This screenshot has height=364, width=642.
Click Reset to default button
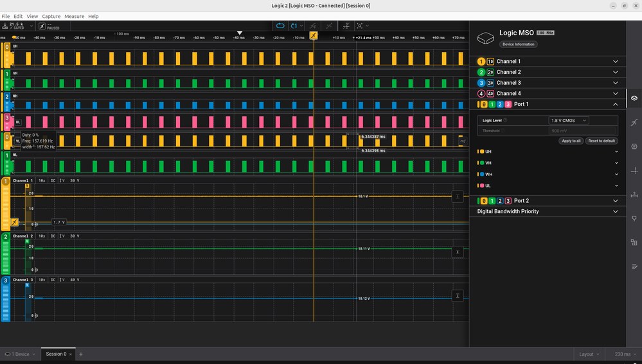[602, 141]
